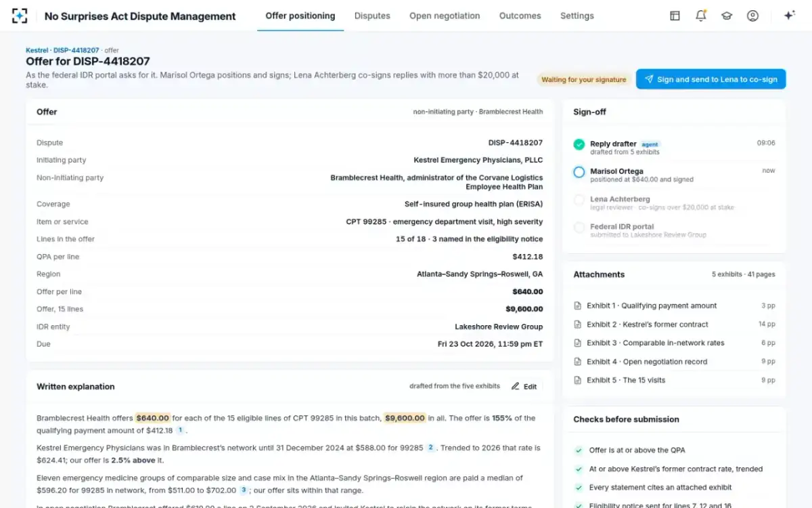
Task: Click the due date 'Fri 23 Oct 2026, 11:59 pm ET'
Action: click(491, 344)
